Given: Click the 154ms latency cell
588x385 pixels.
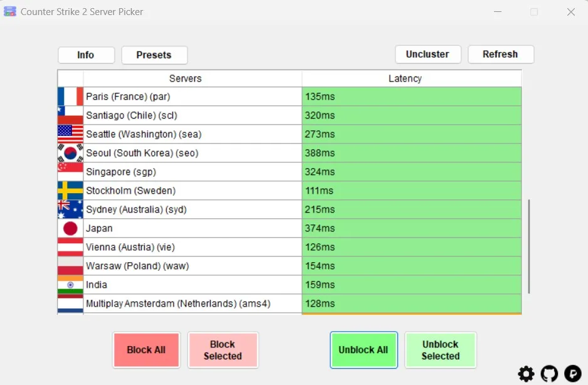Looking at the screenshot, I should tap(411, 266).
